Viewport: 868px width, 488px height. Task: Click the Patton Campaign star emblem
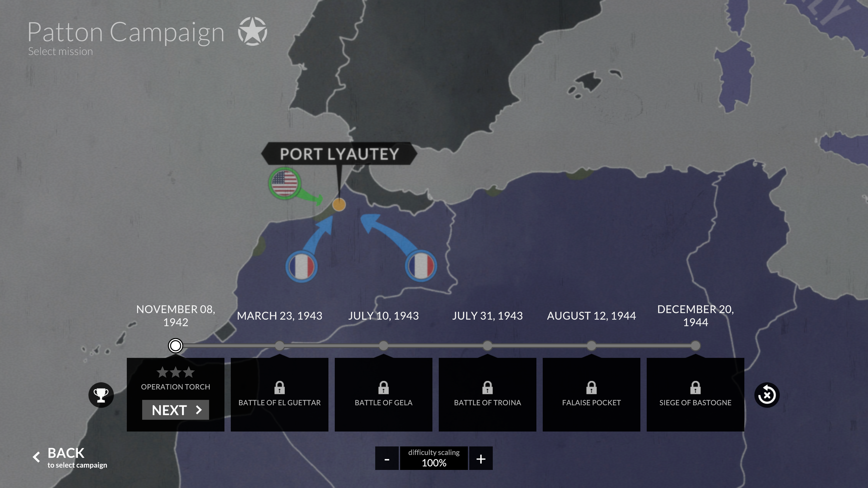pyautogui.click(x=253, y=31)
